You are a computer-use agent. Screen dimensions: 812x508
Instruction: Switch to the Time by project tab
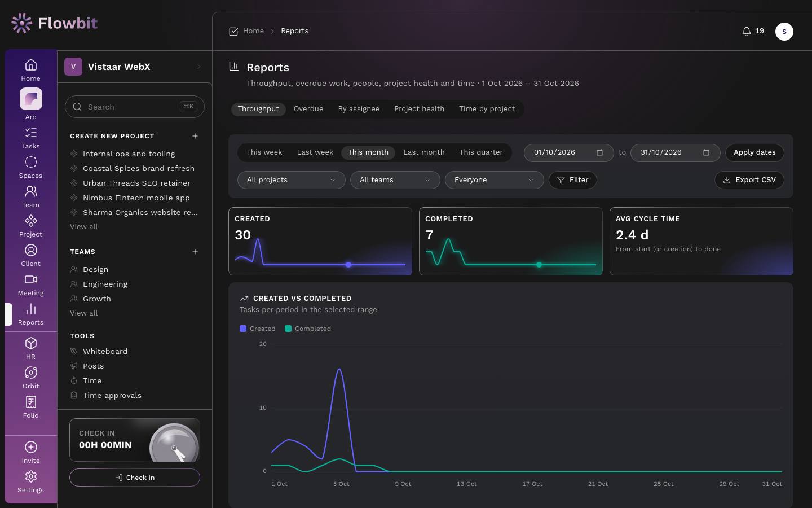487,109
